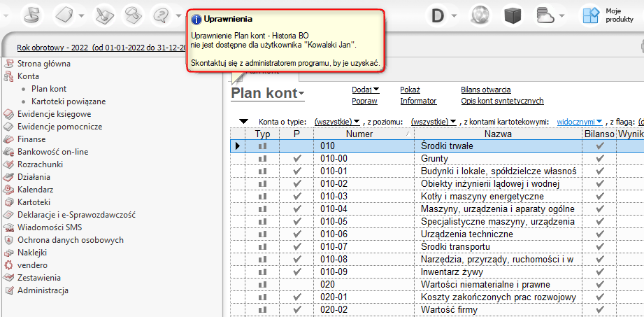Toggle P checkmark for account 010-03

(x=296, y=196)
